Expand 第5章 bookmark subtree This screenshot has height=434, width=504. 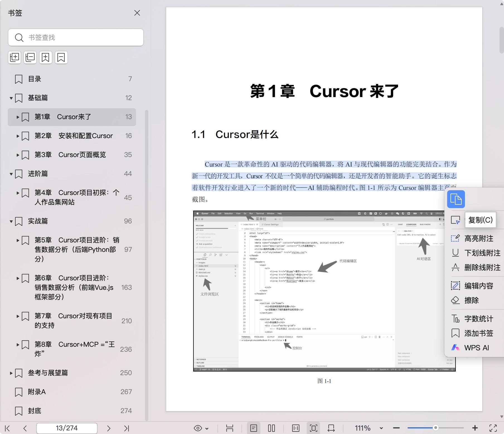(x=18, y=240)
